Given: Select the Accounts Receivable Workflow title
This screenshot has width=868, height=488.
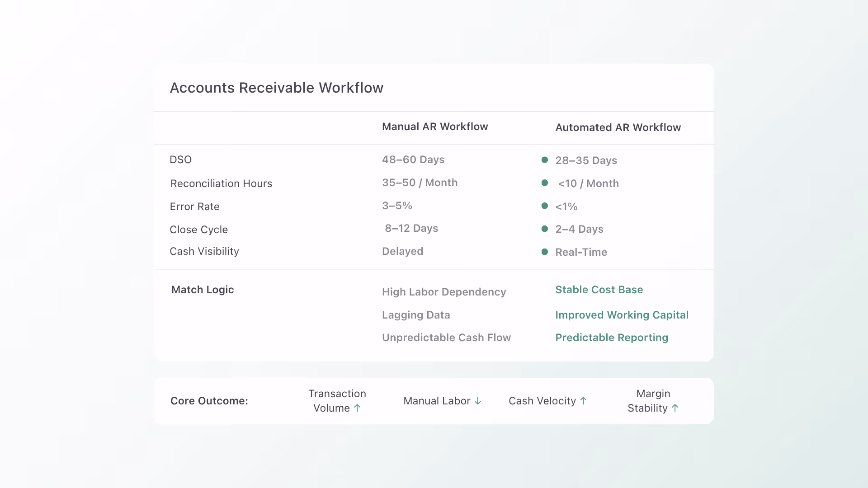Looking at the screenshot, I should pyautogui.click(x=277, y=88).
